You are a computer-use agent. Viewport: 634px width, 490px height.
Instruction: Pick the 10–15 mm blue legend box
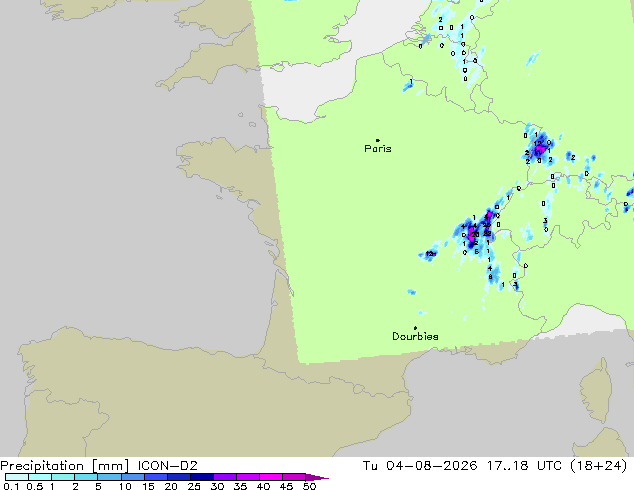[132, 477]
